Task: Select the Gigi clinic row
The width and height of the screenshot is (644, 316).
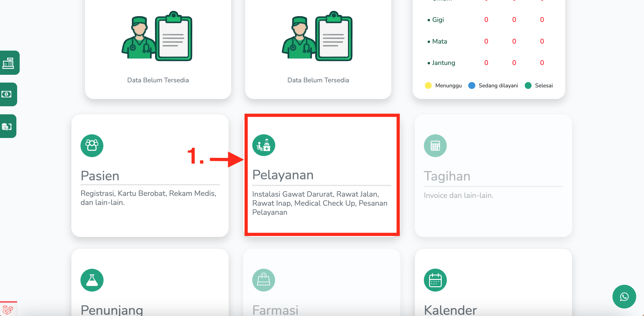Action: 438,20
